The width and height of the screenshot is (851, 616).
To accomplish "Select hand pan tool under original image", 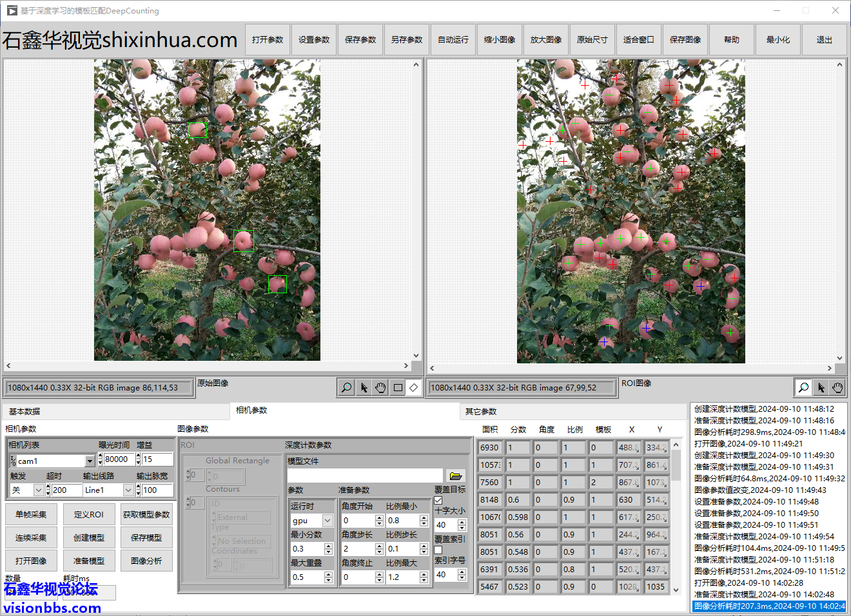I will coord(380,387).
